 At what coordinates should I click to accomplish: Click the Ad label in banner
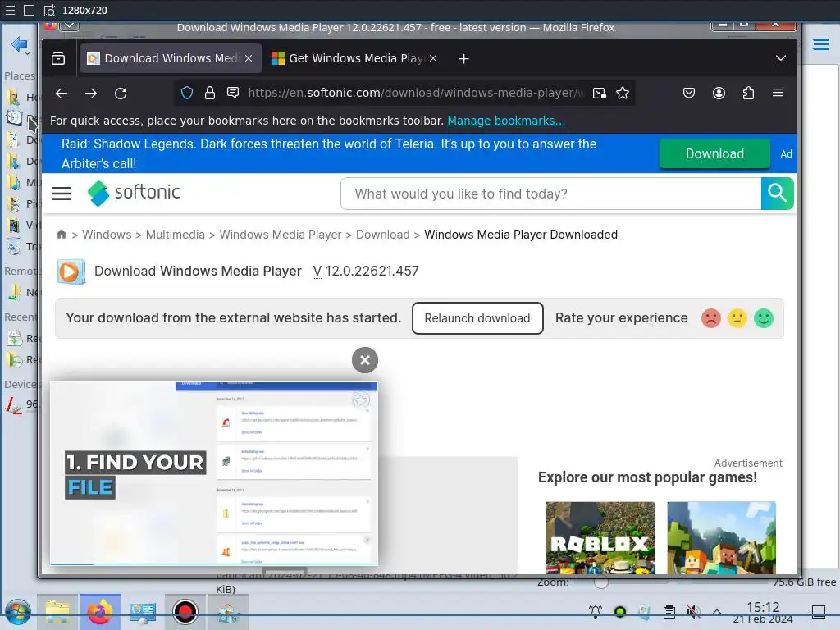786,153
